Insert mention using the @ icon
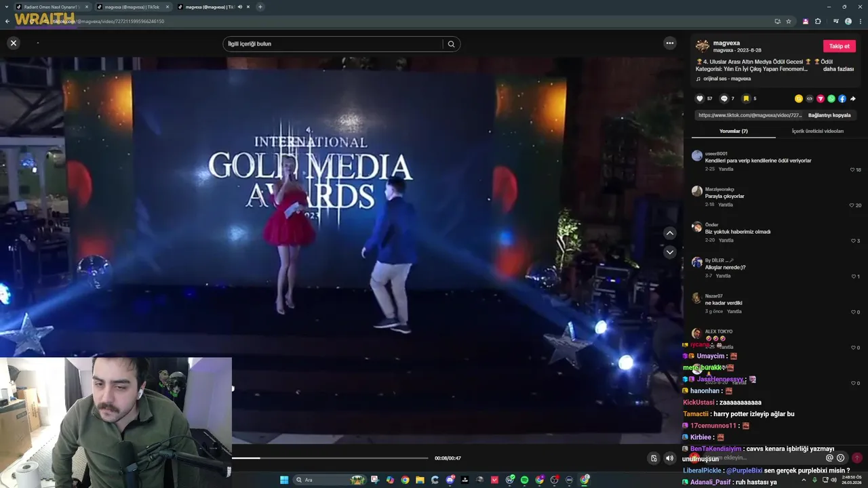 pos(829,458)
